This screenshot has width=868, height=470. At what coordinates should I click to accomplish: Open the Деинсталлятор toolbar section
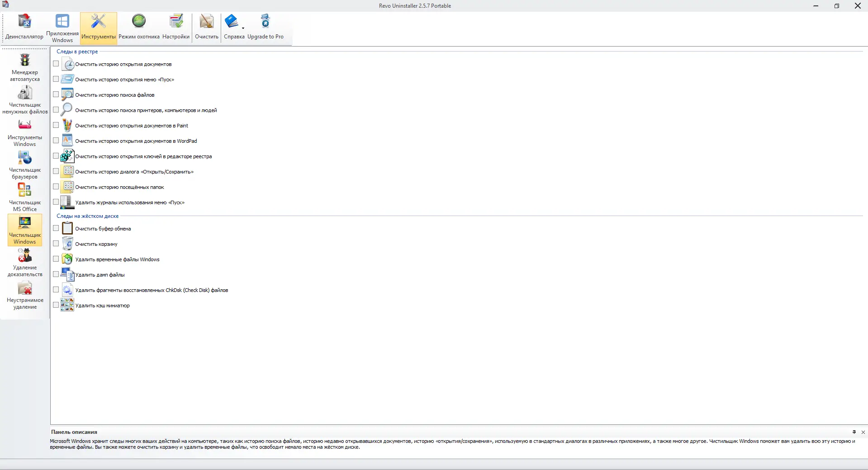(24, 28)
